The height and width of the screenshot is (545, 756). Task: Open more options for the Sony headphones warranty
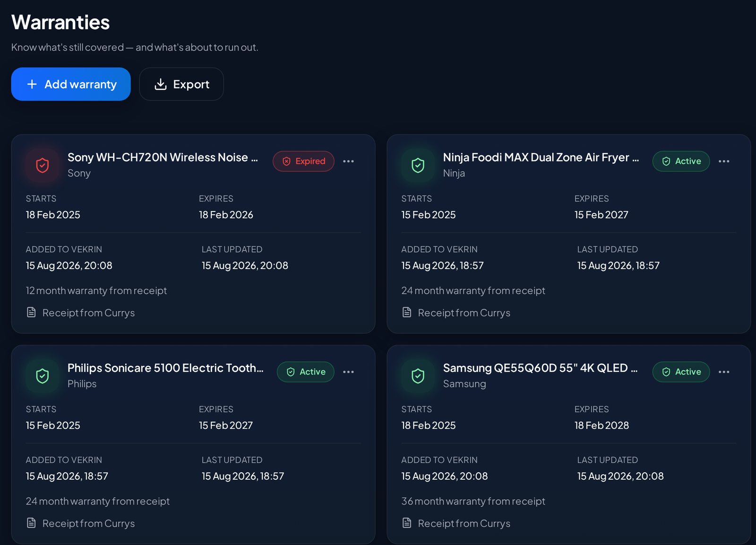pos(348,162)
